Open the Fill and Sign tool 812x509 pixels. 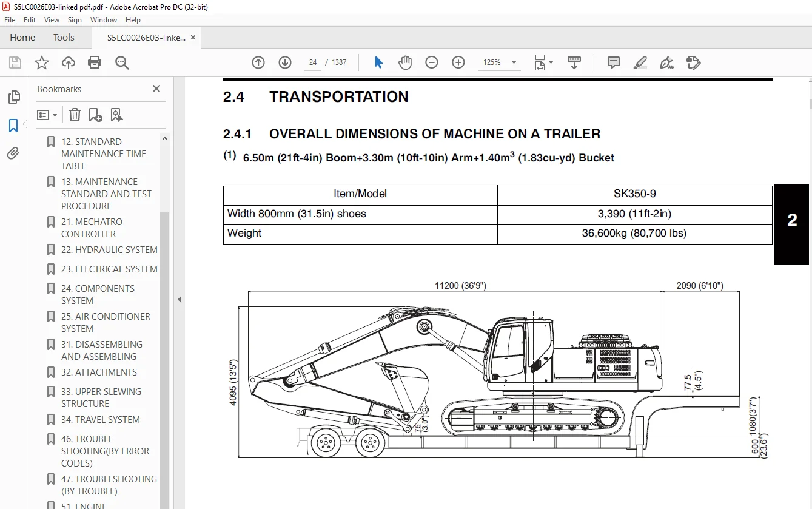pyautogui.click(x=666, y=62)
